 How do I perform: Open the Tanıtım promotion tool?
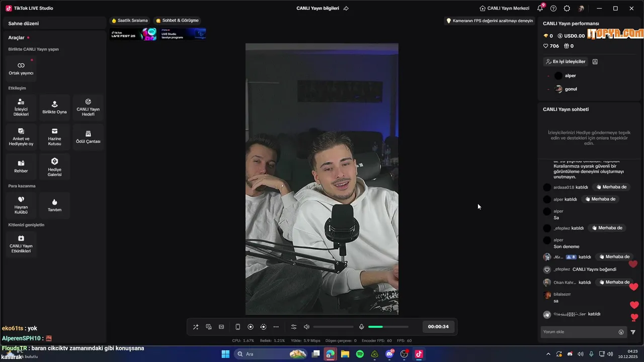[54, 205]
